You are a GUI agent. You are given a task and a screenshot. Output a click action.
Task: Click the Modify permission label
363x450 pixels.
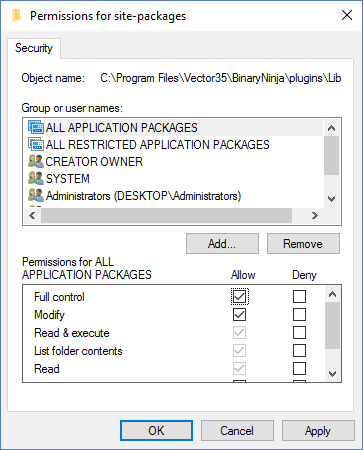(49, 315)
